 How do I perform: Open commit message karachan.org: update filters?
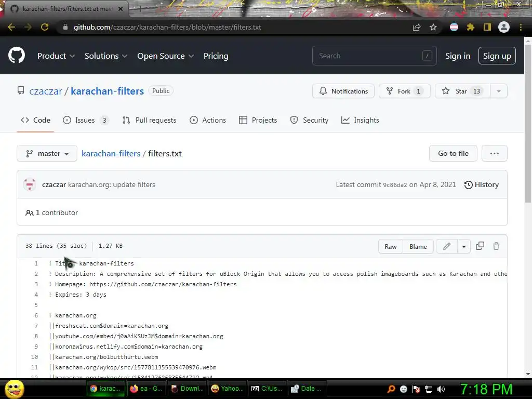(x=112, y=184)
